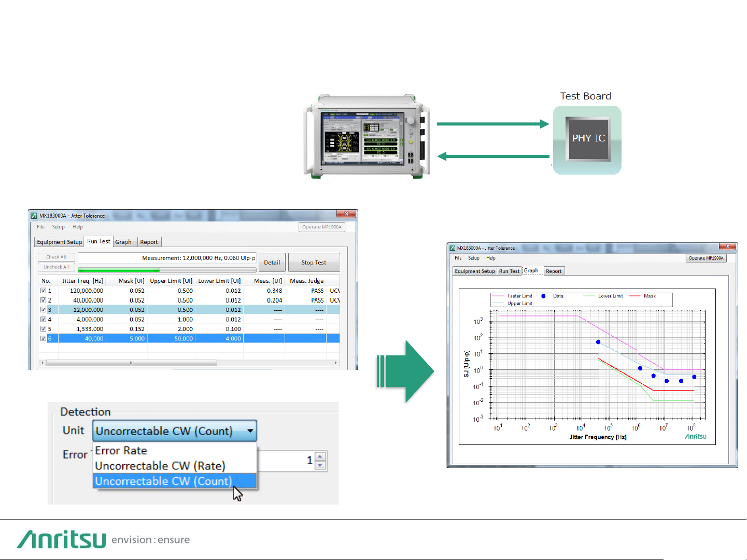Toggle checkbox for row 1 (120,000,000 Hz)
This screenshot has height=560, width=747.
44,291
